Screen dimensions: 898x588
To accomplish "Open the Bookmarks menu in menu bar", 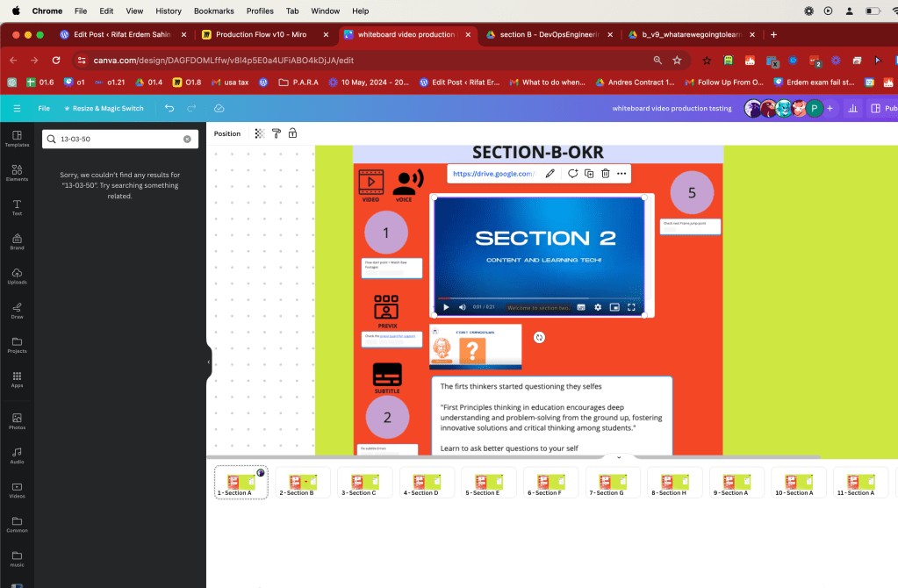I will click(213, 11).
